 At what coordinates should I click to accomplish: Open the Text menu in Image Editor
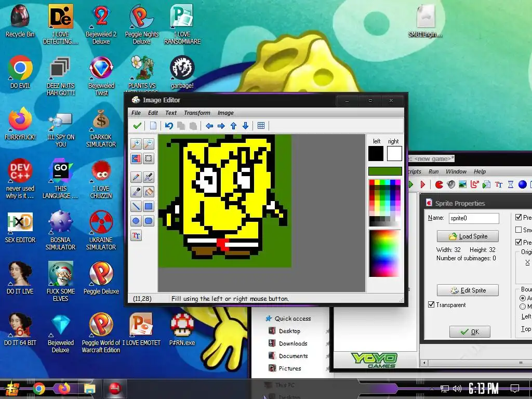[x=170, y=113]
